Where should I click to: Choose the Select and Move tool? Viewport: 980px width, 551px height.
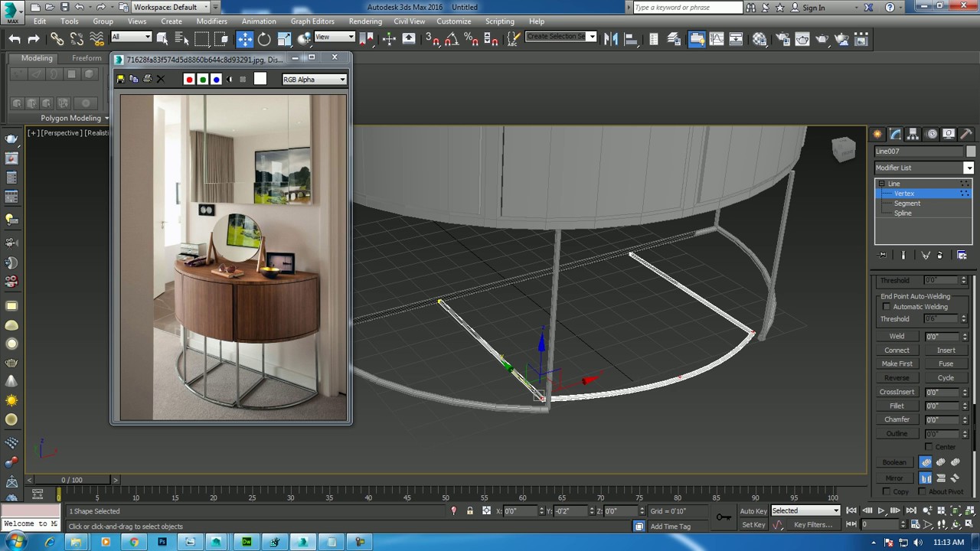245,39
